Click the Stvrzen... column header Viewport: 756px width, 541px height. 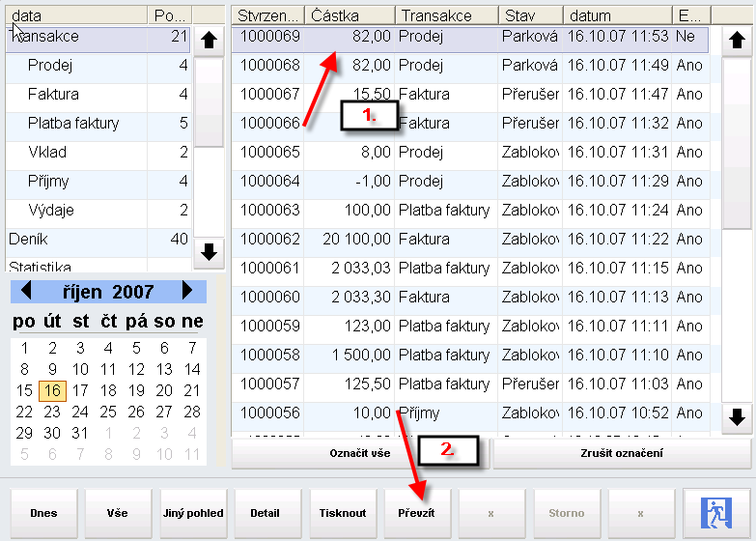[x=268, y=15]
